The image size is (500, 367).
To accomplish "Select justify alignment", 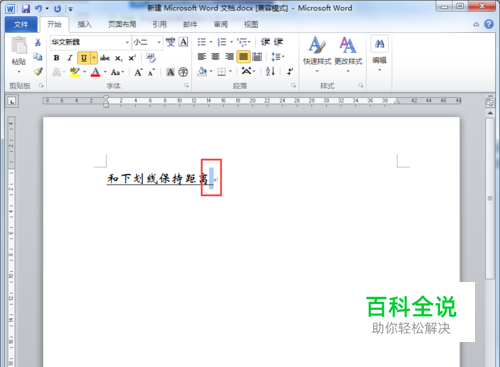I will coord(243,57).
